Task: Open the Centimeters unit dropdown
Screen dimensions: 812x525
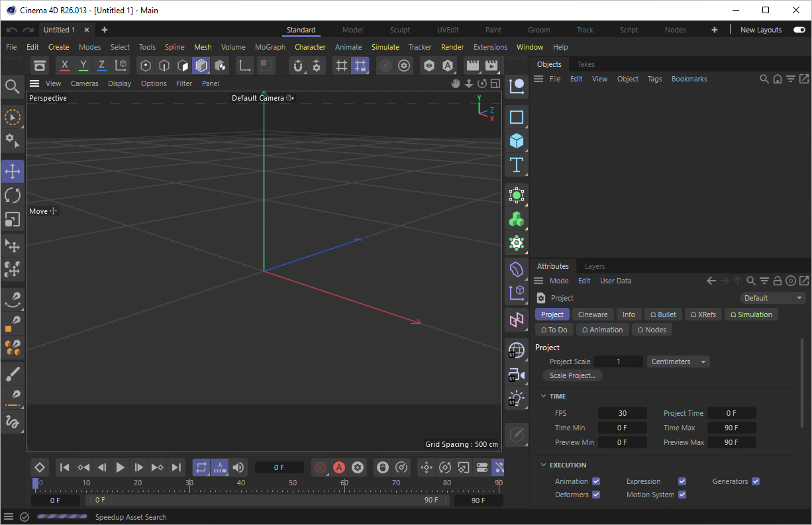Action: tap(678, 361)
